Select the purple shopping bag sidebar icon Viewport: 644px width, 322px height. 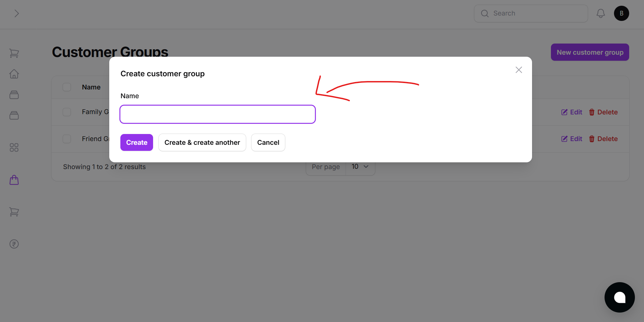coord(14,180)
